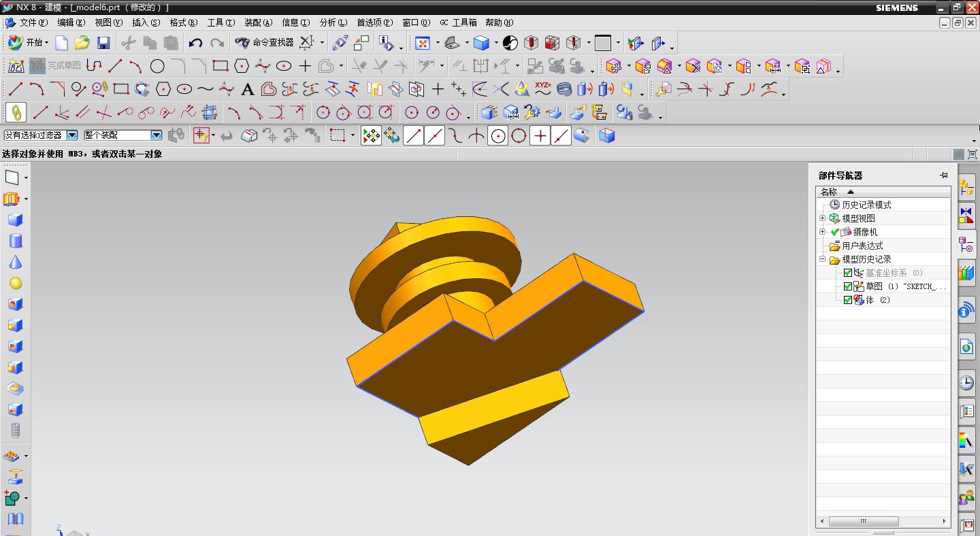
Task: Undo the last action
Action: [x=195, y=43]
